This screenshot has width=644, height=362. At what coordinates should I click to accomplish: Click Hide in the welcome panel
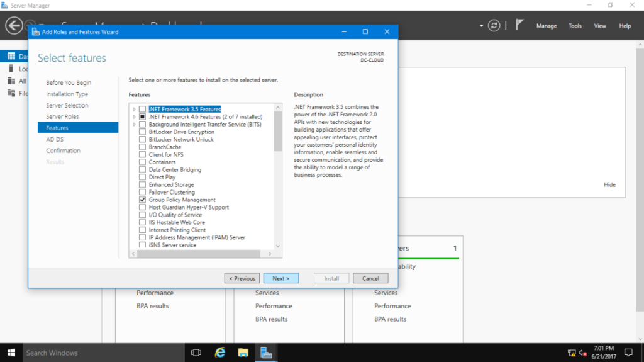609,184
